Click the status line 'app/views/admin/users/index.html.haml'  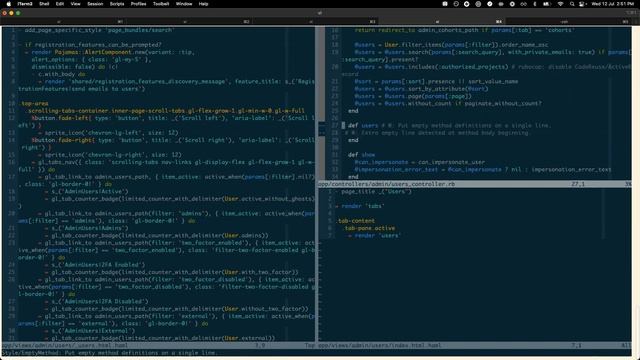[x=474, y=345]
